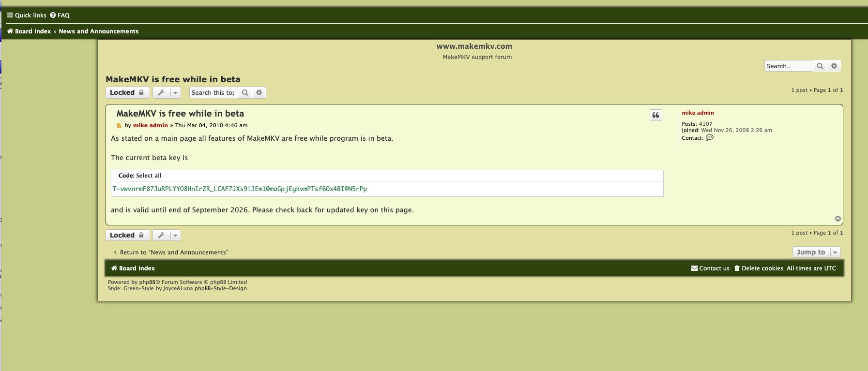868x371 pixels.
Task: Open footer Board index link
Action: tap(133, 268)
